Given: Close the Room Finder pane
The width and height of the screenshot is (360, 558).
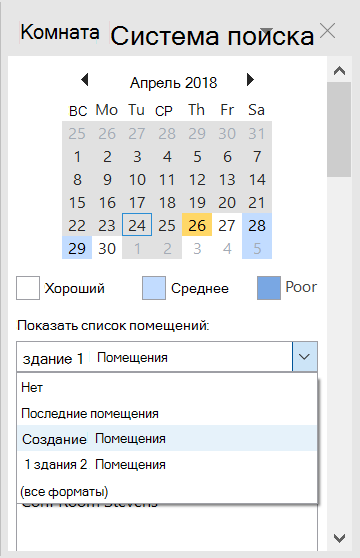Looking at the screenshot, I should (327, 31).
